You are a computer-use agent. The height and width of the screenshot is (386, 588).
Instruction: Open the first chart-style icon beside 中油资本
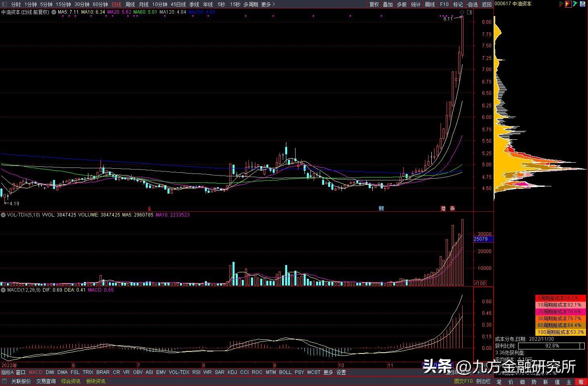tap(561, 4)
